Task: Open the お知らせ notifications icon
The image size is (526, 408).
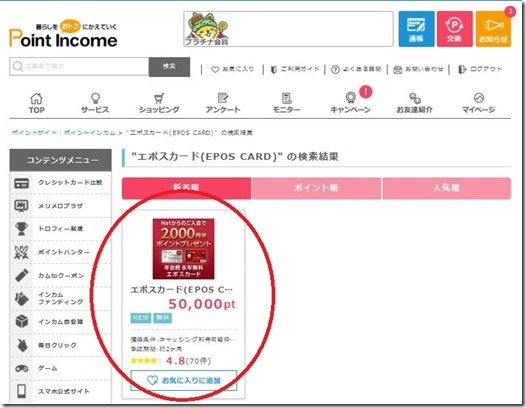Action: pos(493,29)
